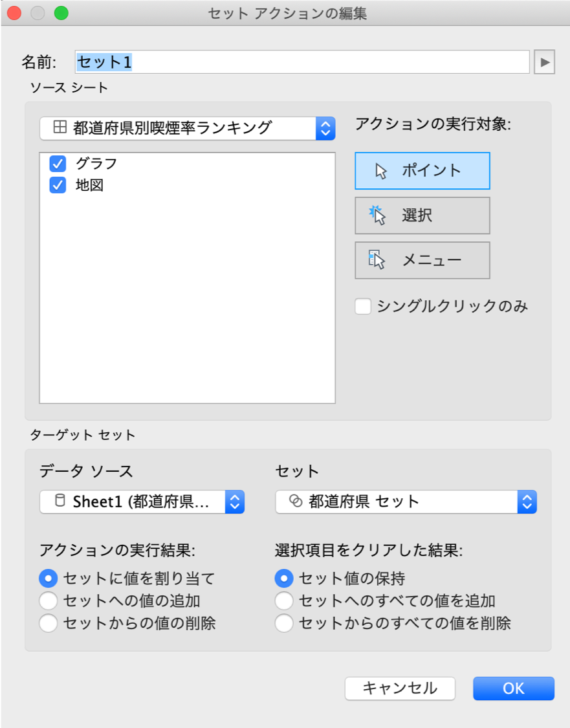Click the Point (ポイント) cursor icon

[381, 171]
